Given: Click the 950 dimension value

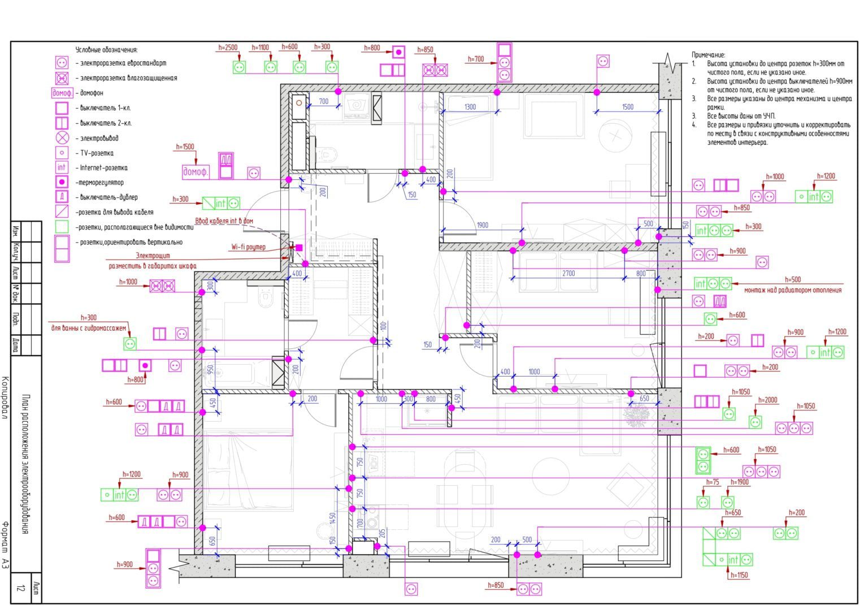Looking at the screenshot, I should [x=210, y=370].
